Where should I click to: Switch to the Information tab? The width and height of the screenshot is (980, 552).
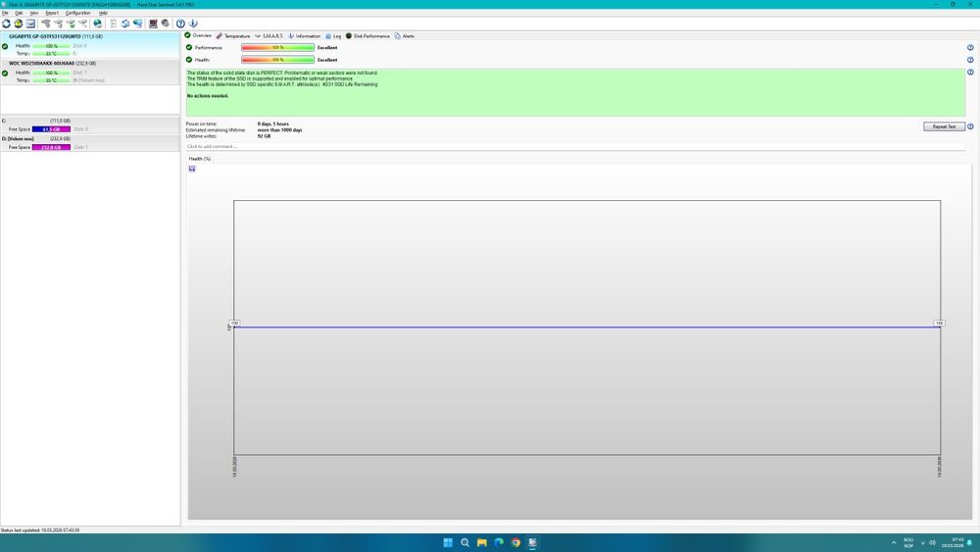click(305, 36)
